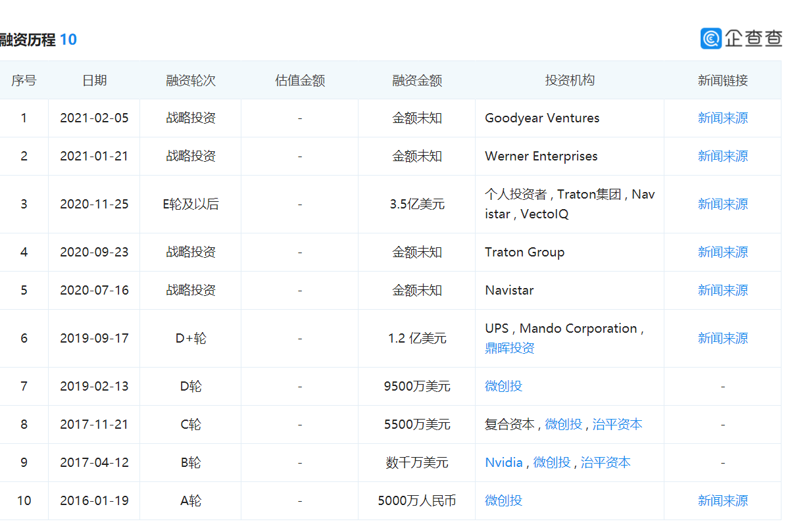Open 微创投 link in the A轮 row
This screenshot has height=532, width=794.
click(x=504, y=501)
